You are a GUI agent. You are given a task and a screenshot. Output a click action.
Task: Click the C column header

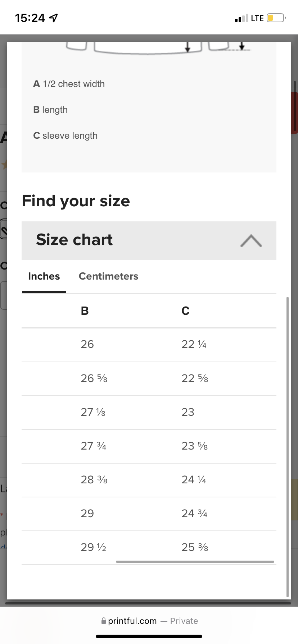point(185,311)
